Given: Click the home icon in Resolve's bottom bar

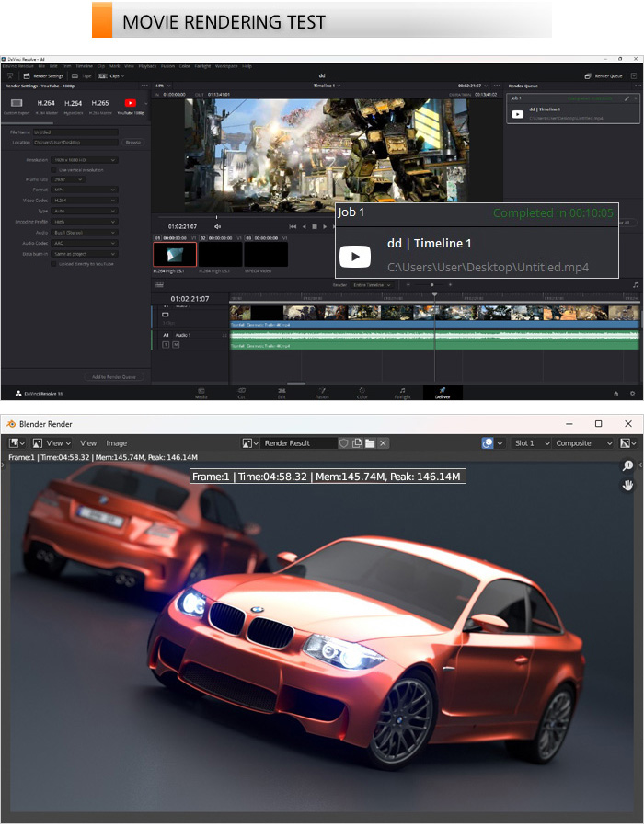Looking at the screenshot, I should 616,394.
